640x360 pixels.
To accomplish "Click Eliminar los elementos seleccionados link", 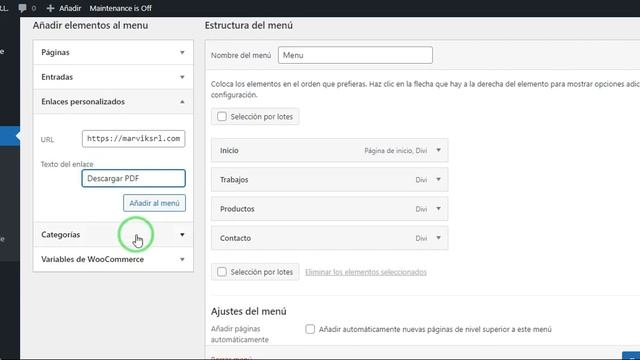I will tap(366, 272).
